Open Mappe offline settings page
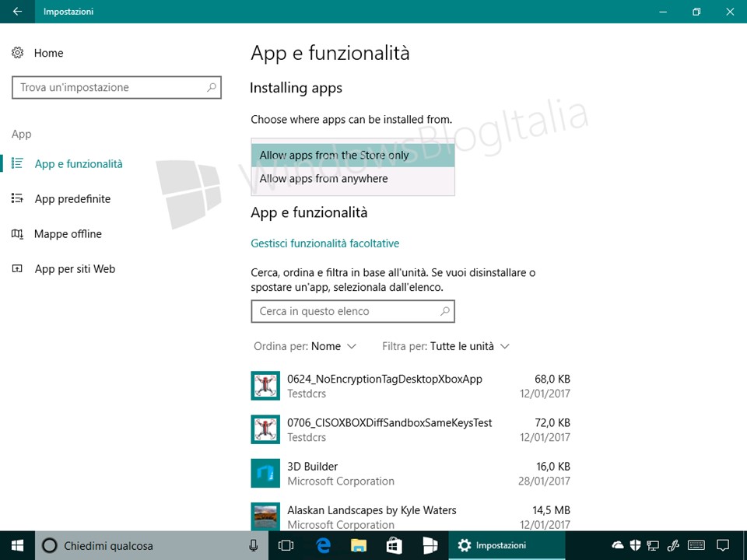Image resolution: width=747 pixels, height=560 pixels. pyautogui.click(x=68, y=234)
